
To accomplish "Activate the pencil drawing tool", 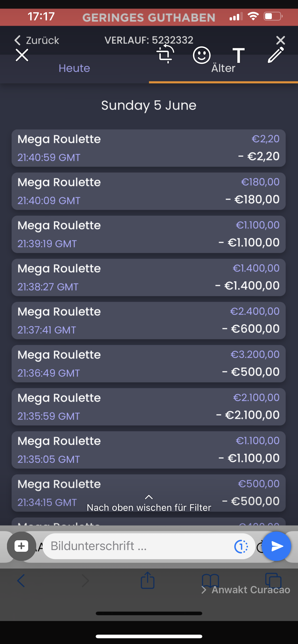I will coord(276,55).
